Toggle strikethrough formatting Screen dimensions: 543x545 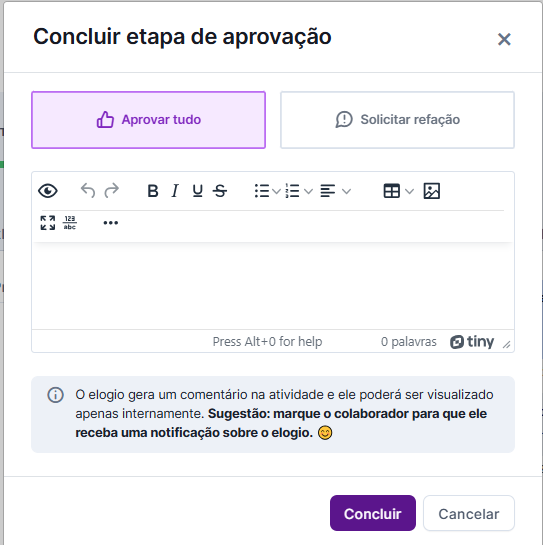(220, 191)
